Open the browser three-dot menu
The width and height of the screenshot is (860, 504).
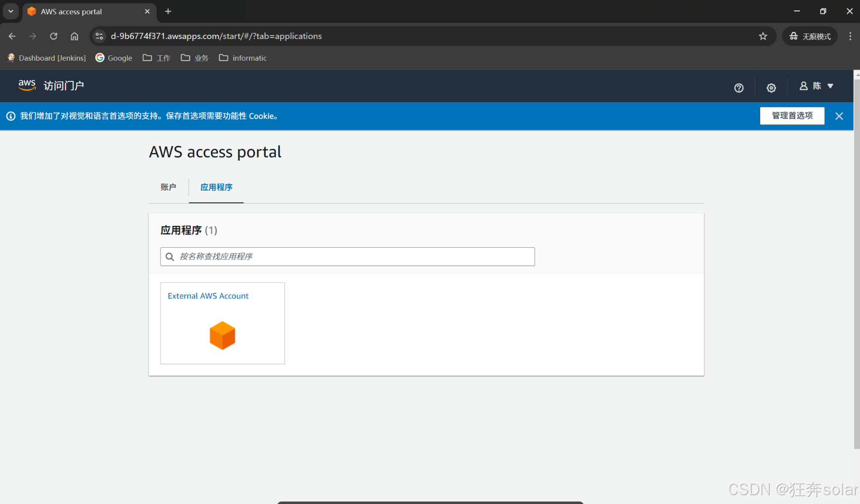point(850,36)
